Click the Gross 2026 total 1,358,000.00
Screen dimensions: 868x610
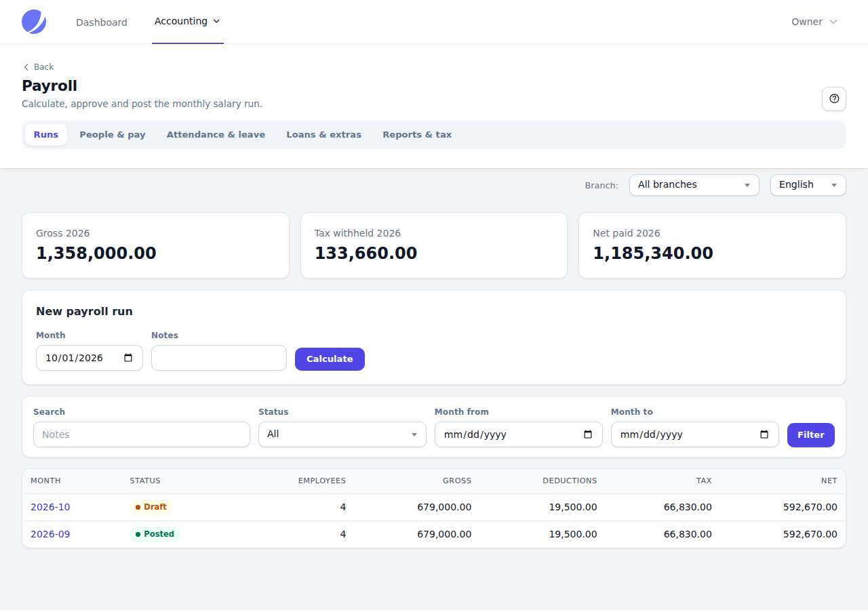96,253
